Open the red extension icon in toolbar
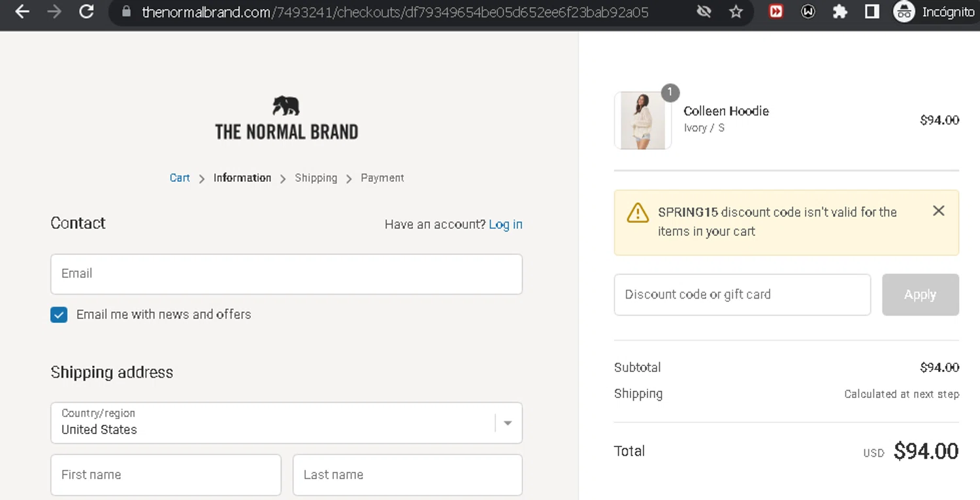Image resolution: width=980 pixels, height=500 pixels. coord(776,12)
